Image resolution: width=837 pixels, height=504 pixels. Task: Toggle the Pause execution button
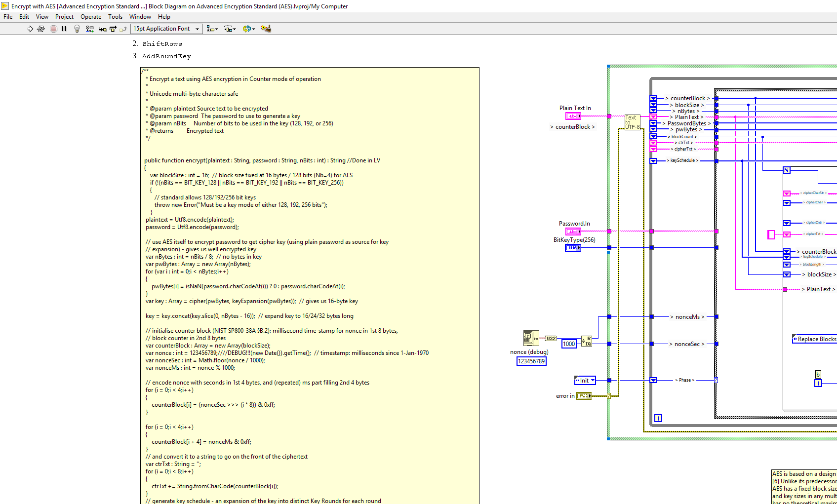(64, 29)
